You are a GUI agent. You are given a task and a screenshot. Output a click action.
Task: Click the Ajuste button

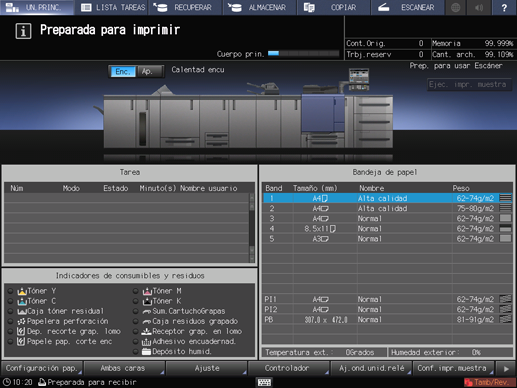(x=206, y=368)
